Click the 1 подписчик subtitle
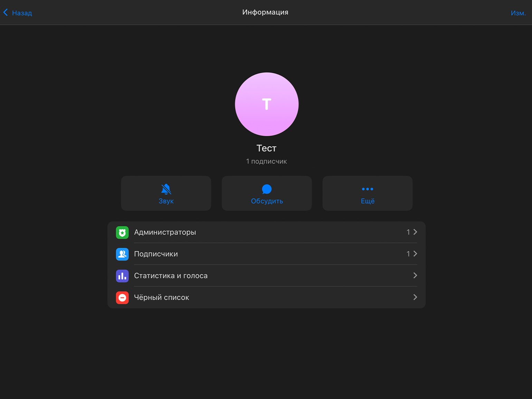The image size is (532, 399). [266, 161]
